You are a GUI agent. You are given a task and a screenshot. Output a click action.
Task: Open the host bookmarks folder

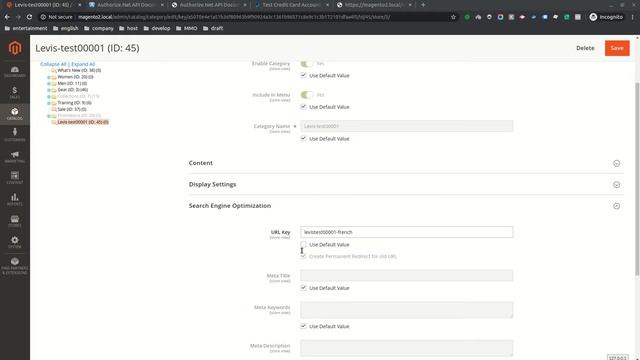(x=128, y=28)
